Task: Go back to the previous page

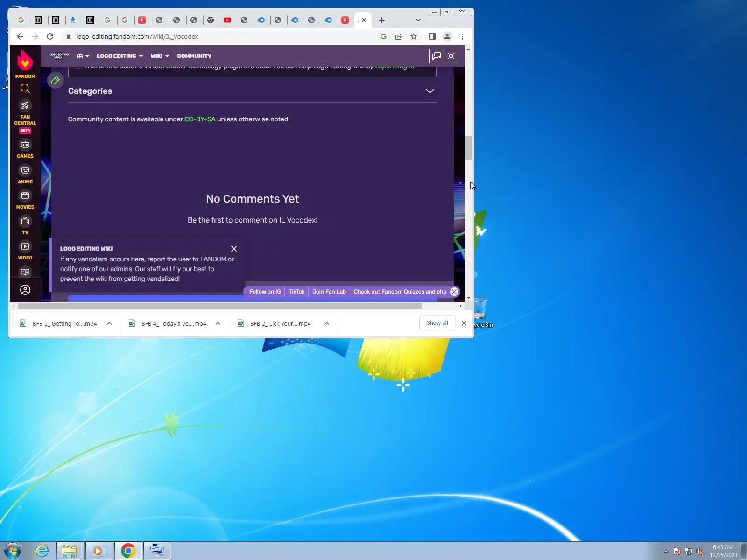Action: click(20, 36)
